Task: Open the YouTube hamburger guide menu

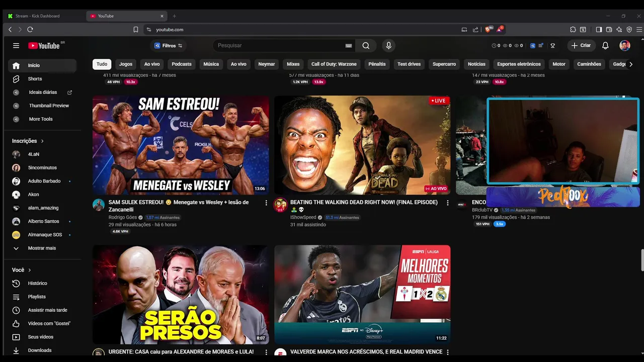Action: tap(16, 45)
